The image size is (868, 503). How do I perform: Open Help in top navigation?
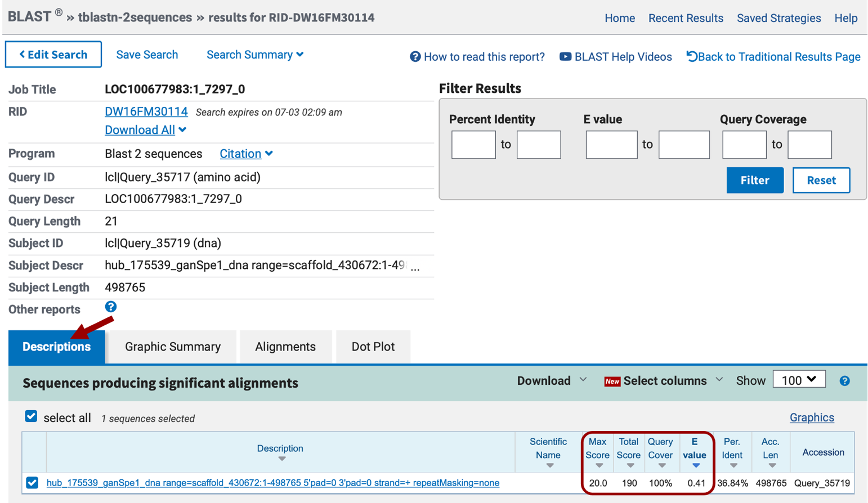pos(845,18)
